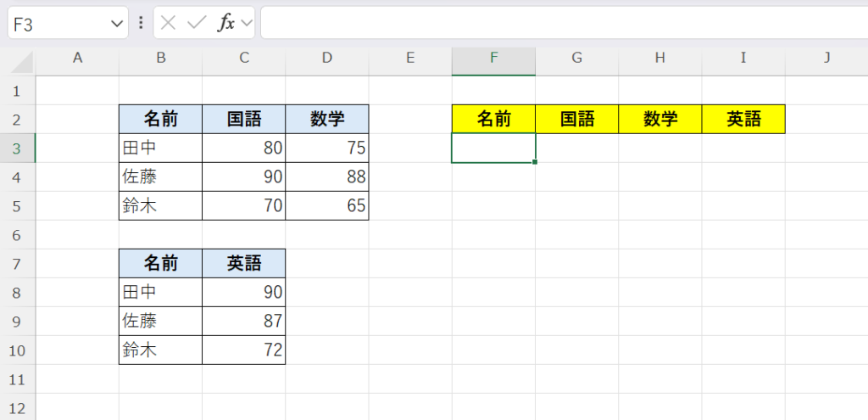Click the Cancel (X) formula bar icon
This screenshot has width=868, height=420.
click(x=169, y=23)
